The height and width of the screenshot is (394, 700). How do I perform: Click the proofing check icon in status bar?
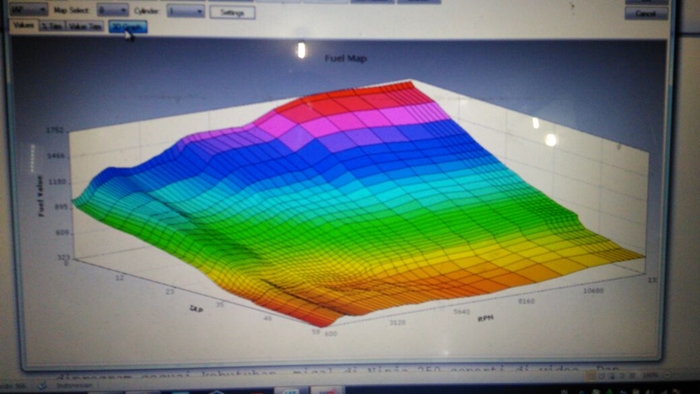(42, 385)
